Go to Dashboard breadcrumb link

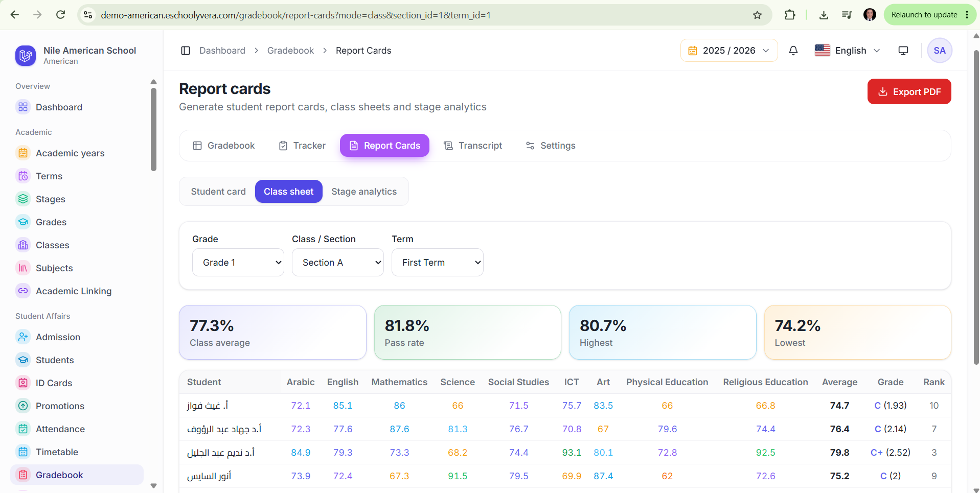(x=222, y=51)
